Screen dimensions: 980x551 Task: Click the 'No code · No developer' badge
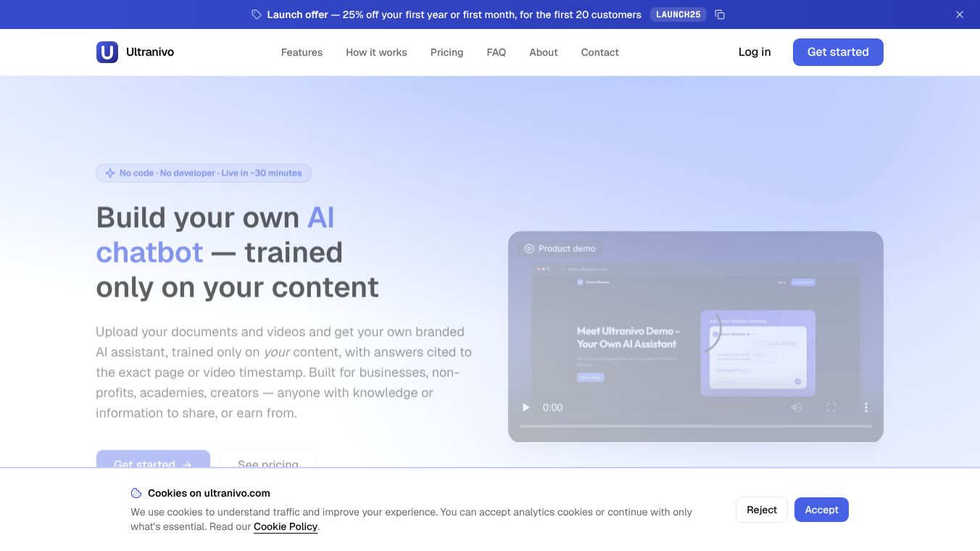click(204, 173)
